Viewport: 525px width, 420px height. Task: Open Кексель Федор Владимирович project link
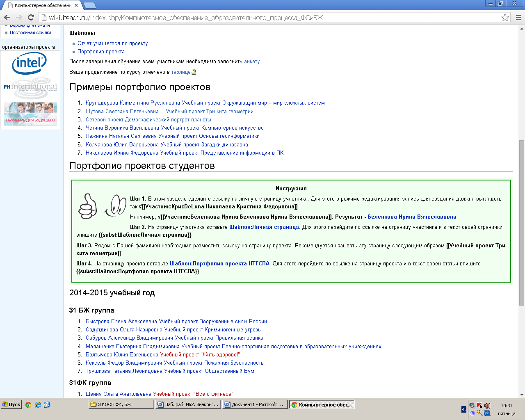click(x=175, y=363)
